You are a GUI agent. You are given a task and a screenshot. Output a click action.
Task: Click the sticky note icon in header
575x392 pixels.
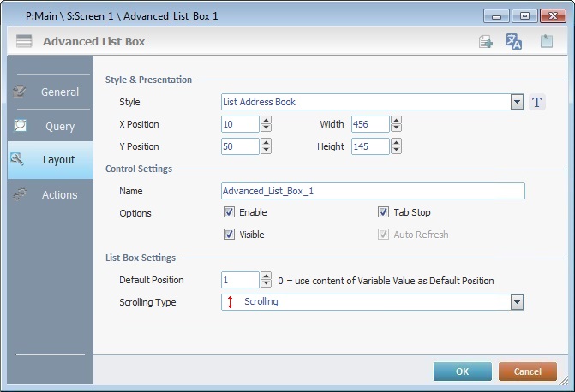(546, 41)
